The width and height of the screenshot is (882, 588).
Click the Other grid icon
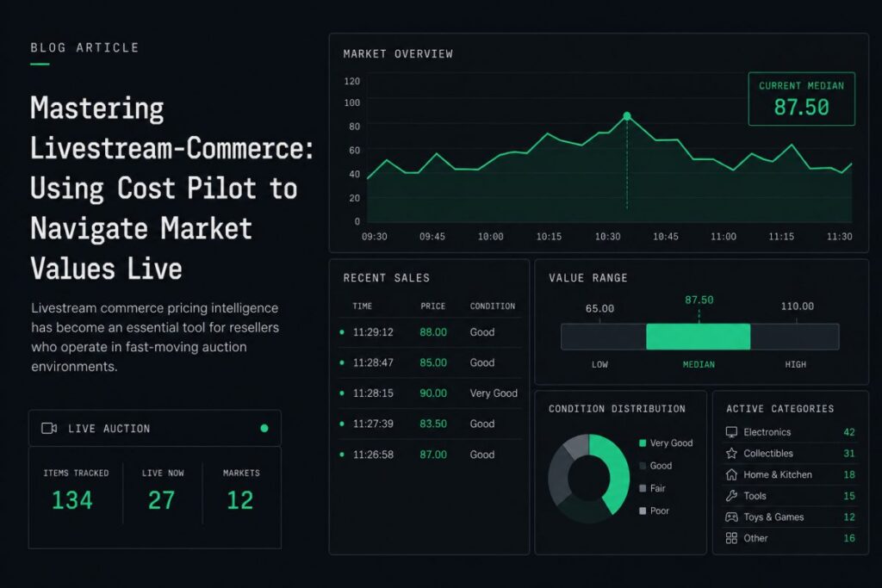tap(731, 538)
